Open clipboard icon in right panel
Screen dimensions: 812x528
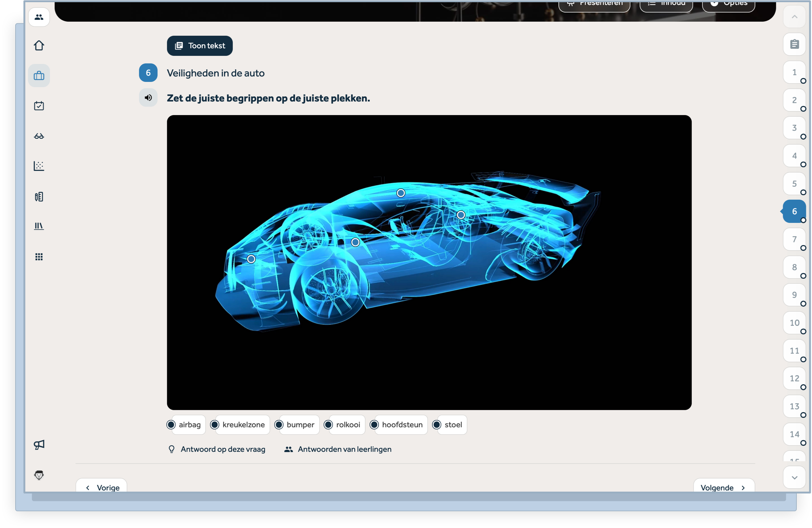tap(794, 44)
